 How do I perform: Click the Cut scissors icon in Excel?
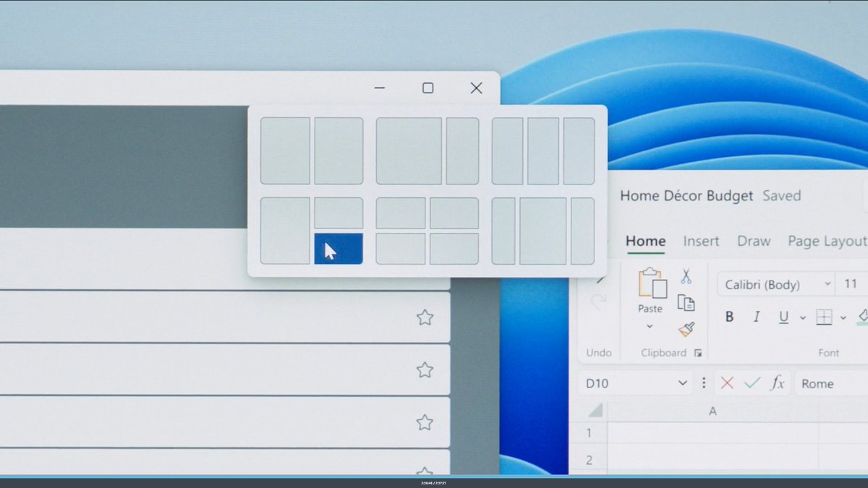coord(686,275)
